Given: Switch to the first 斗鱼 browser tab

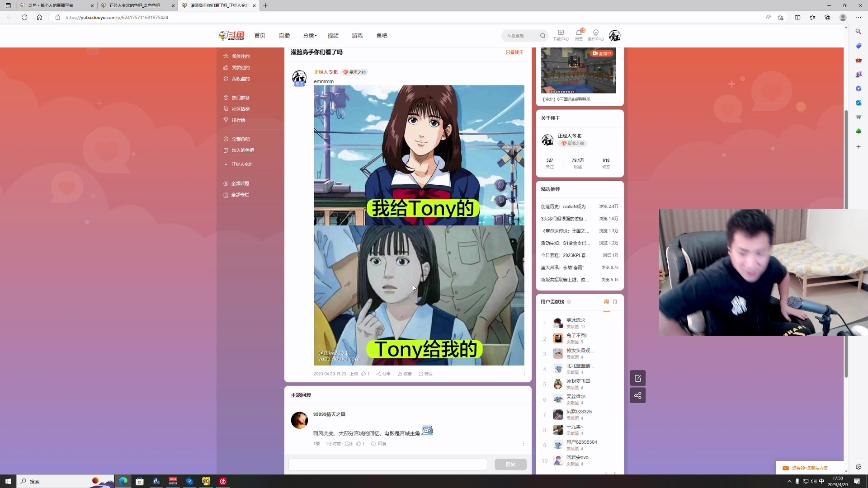Looking at the screenshot, I should pos(57,5).
